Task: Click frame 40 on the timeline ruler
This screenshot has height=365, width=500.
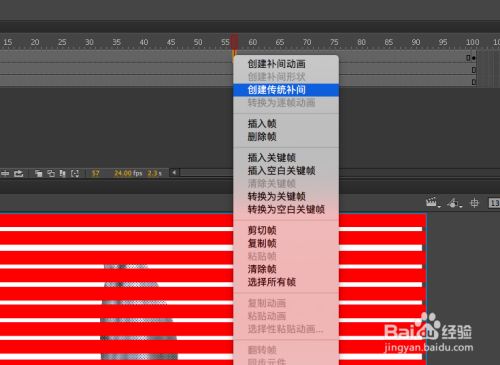Action: [144, 42]
